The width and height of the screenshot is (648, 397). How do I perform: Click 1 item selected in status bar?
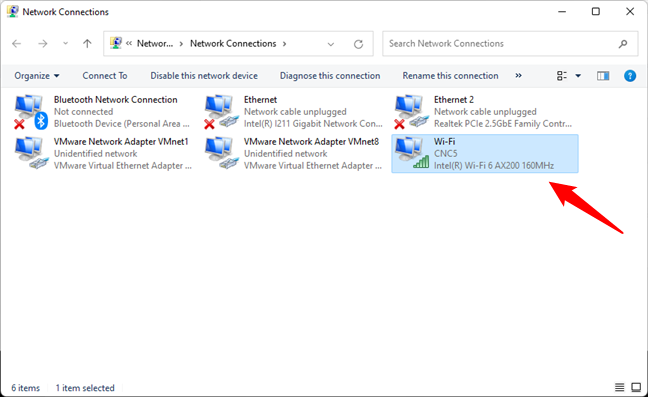click(x=85, y=388)
